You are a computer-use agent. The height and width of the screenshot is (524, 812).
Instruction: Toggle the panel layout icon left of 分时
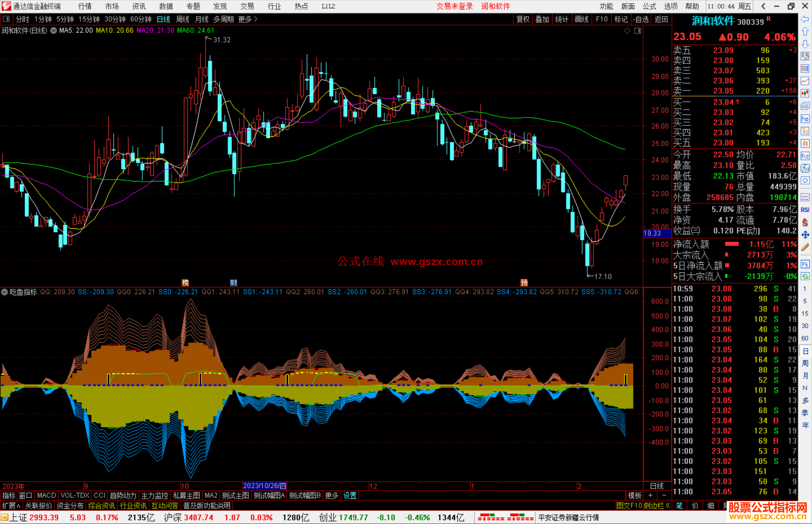[6, 19]
